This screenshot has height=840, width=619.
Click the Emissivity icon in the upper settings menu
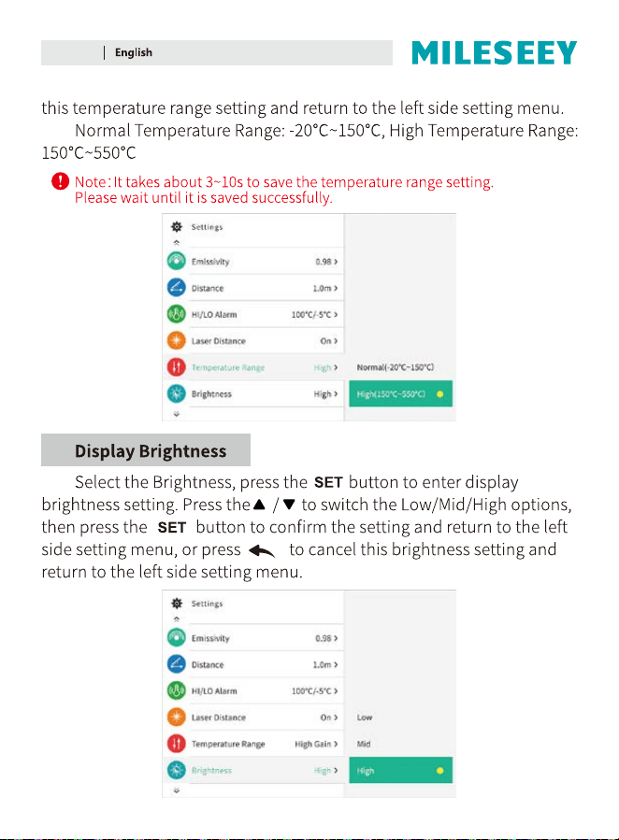coord(177,261)
